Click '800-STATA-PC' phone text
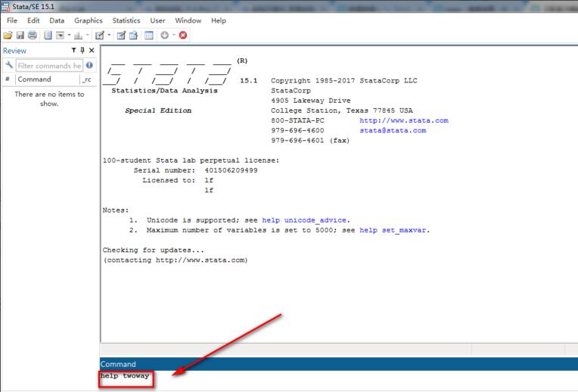 point(297,120)
